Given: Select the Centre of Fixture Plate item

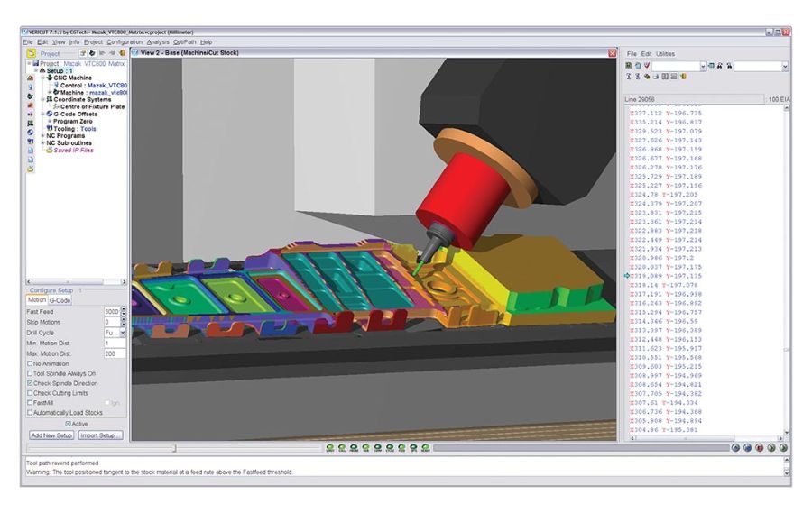Looking at the screenshot, I should click(93, 106).
